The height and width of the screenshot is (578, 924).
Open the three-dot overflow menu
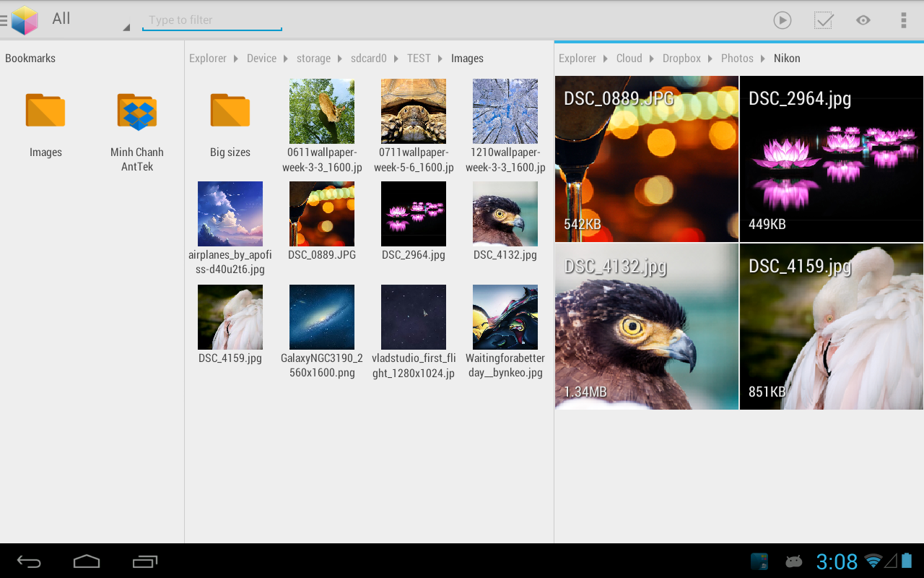[903, 20]
